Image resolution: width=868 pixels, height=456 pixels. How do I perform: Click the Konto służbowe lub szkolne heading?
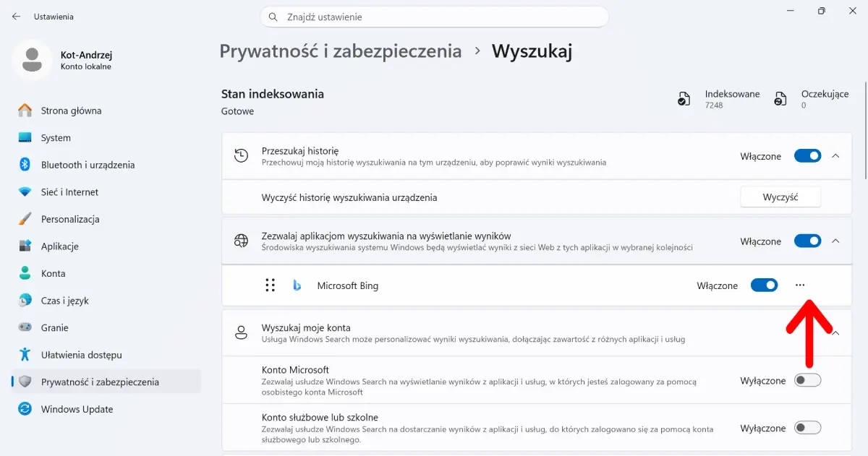(320, 417)
